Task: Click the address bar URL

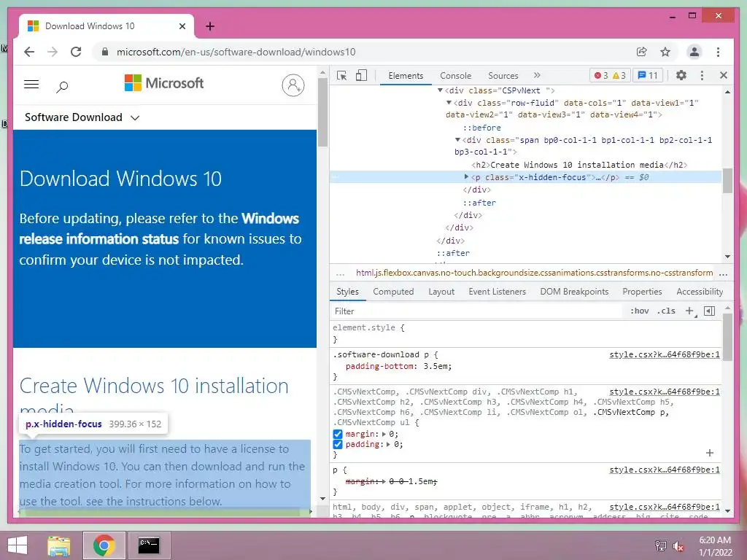Action: click(x=236, y=52)
